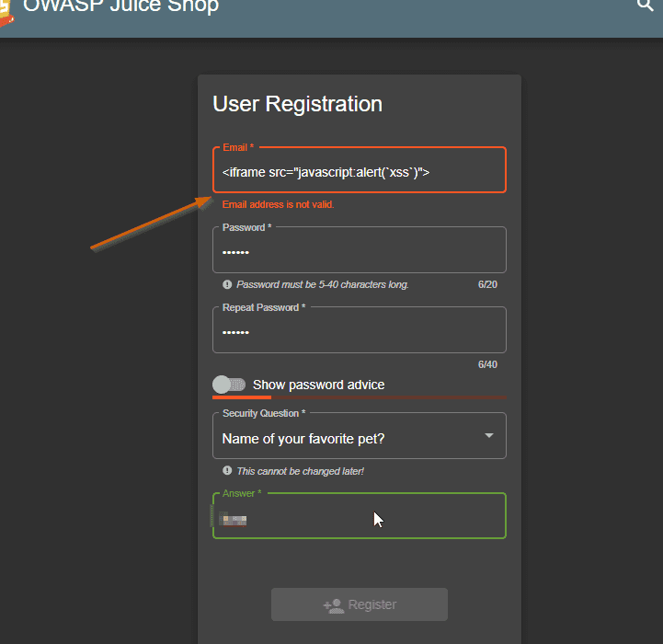Click into the Email field with iframe text
This screenshot has height=644, width=663.
point(359,172)
